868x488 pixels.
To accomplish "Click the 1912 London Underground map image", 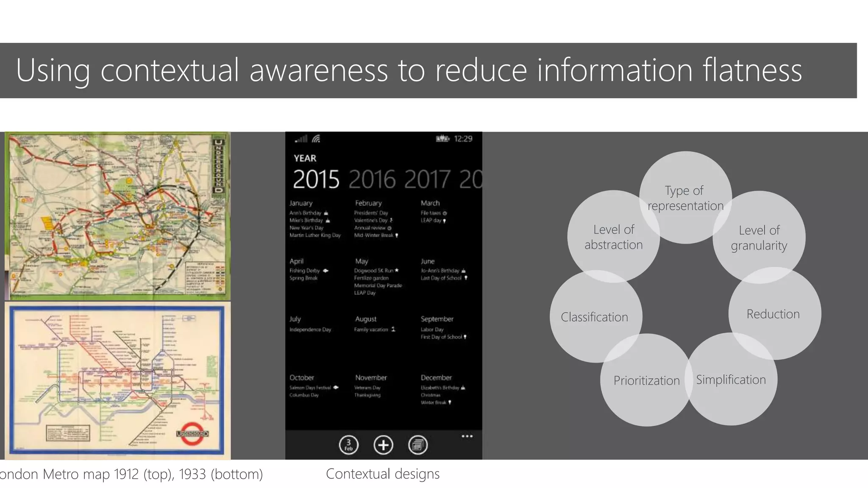I will pyautogui.click(x=118, y=216).
